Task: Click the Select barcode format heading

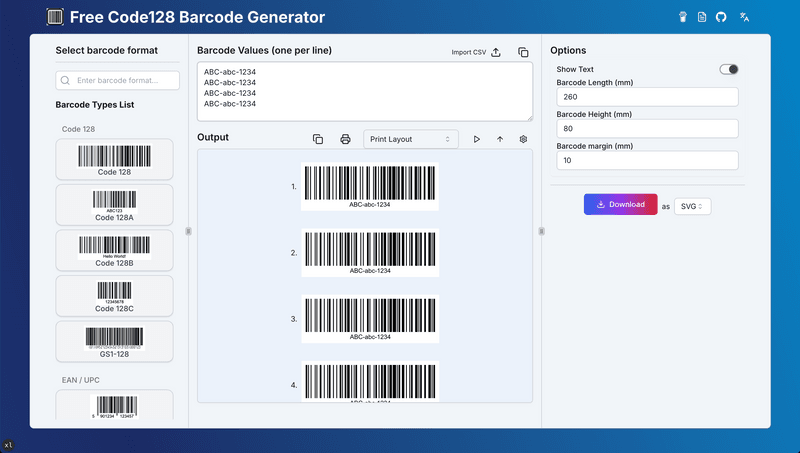Action: pos(107,51)
